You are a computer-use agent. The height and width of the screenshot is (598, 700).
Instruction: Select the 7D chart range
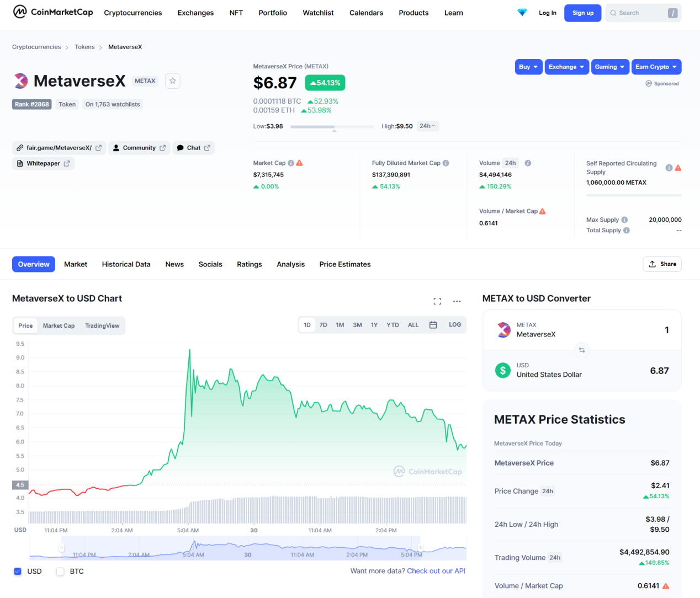(x=324, y=325)
